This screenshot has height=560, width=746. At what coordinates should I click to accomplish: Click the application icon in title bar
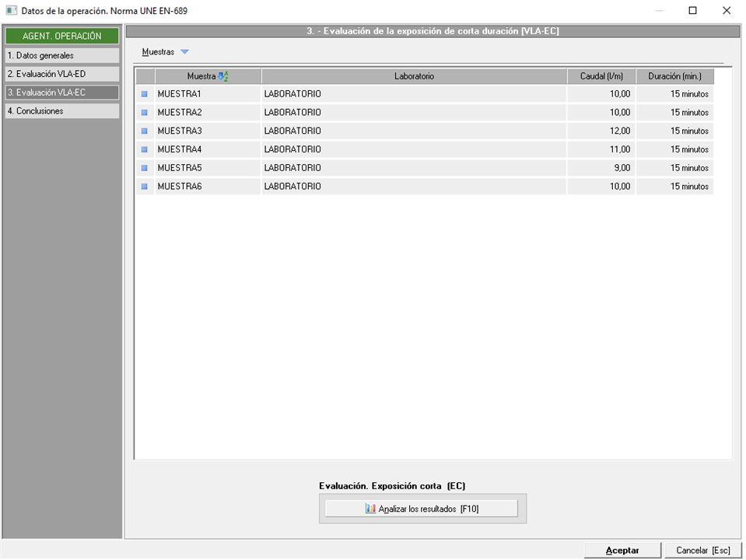(11, 11)
